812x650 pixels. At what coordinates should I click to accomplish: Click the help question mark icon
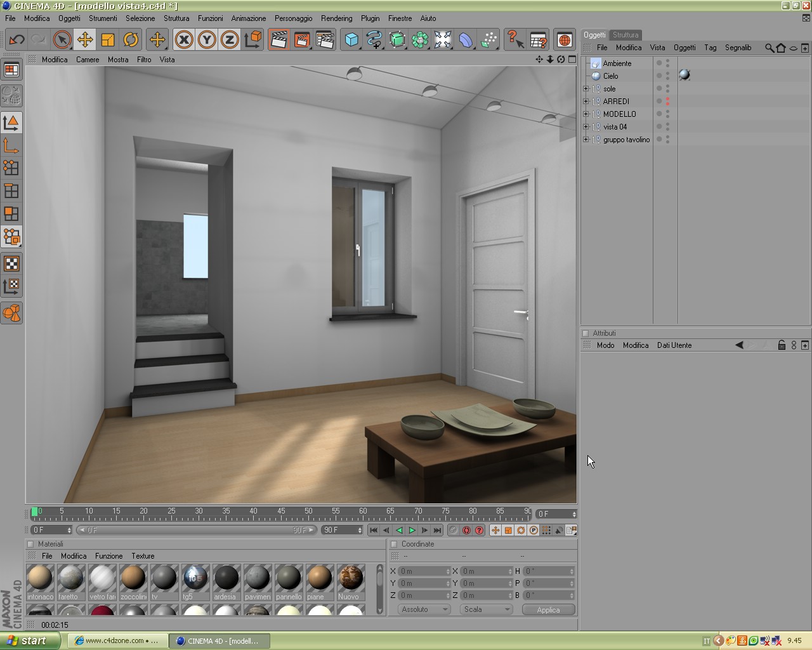[x=515, y=40]
